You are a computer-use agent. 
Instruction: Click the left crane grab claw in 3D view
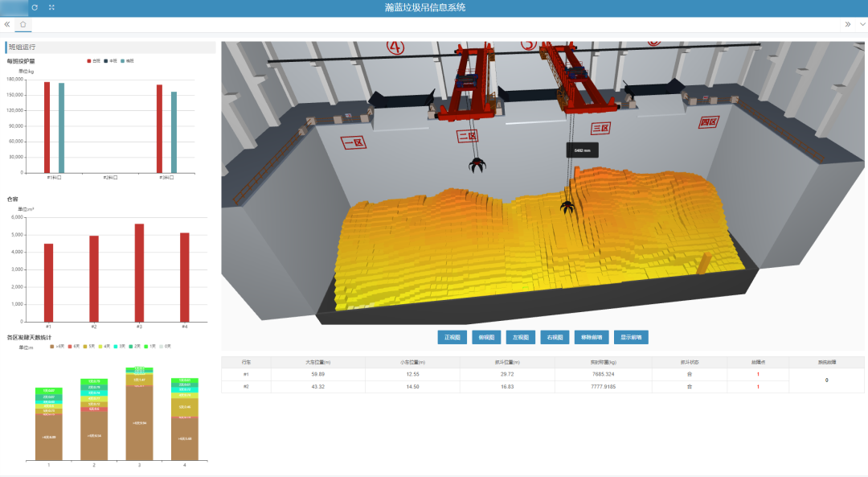(477, 167)
